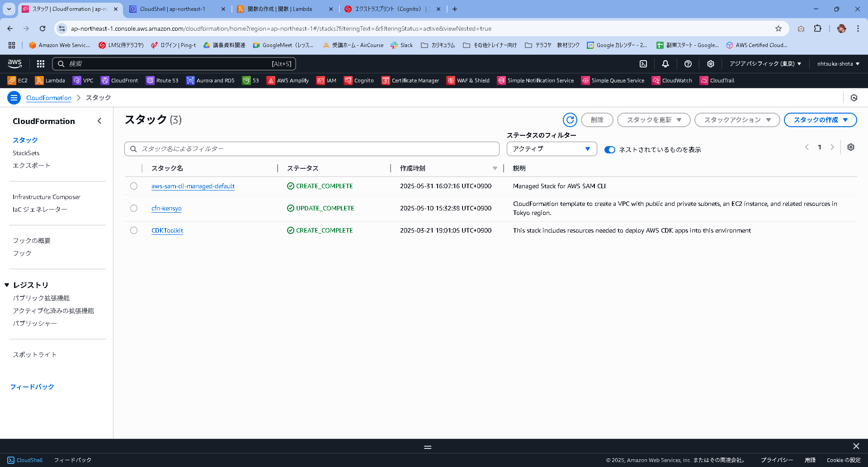The image size is (868, 467).
Task: Open EC2 service shortcut
Action: (x=18, y=81)
